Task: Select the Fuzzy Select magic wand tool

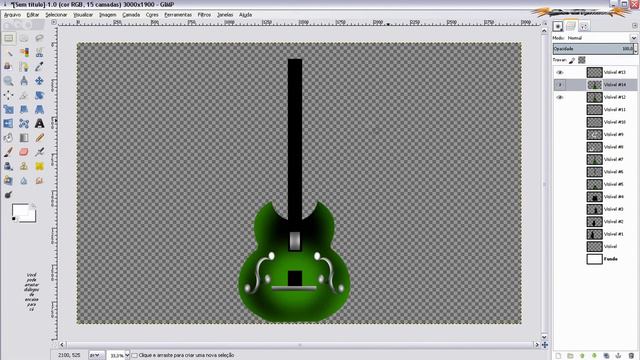Action: tap(9, 53)
